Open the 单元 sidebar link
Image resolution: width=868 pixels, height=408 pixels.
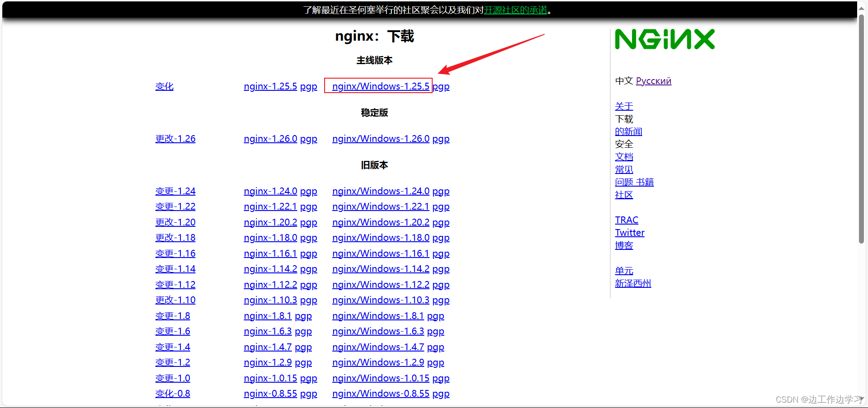coord(624,271)
